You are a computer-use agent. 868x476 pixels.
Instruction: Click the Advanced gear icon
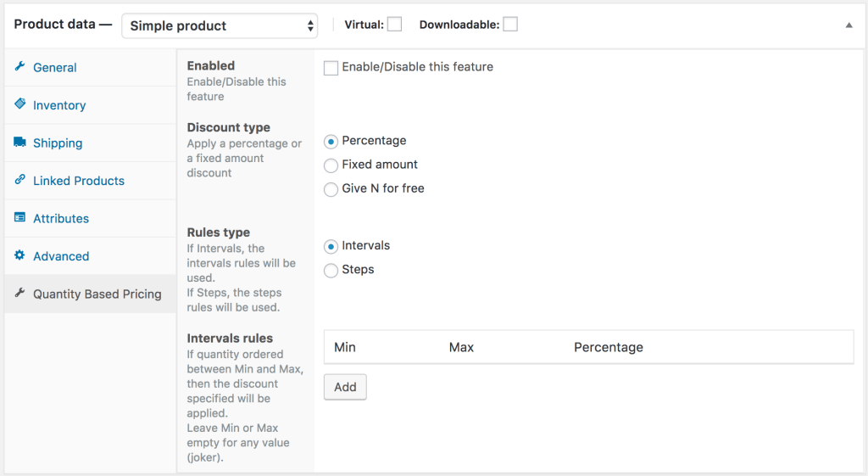20,255
